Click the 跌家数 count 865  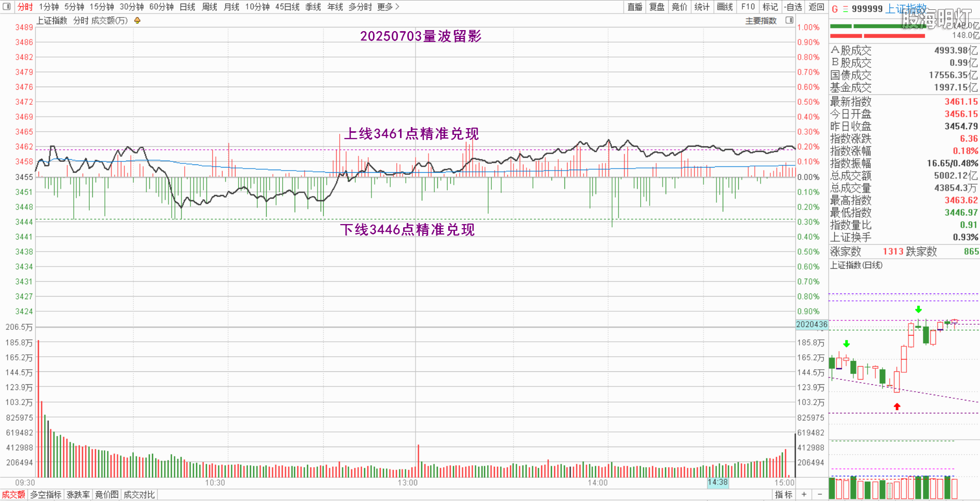click(971, 252)
